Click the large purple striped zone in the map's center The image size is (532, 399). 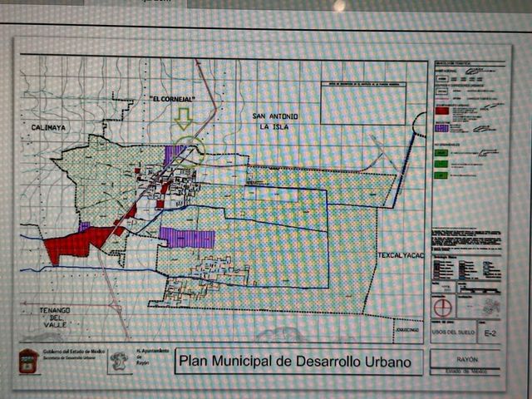tap(188, 238)
